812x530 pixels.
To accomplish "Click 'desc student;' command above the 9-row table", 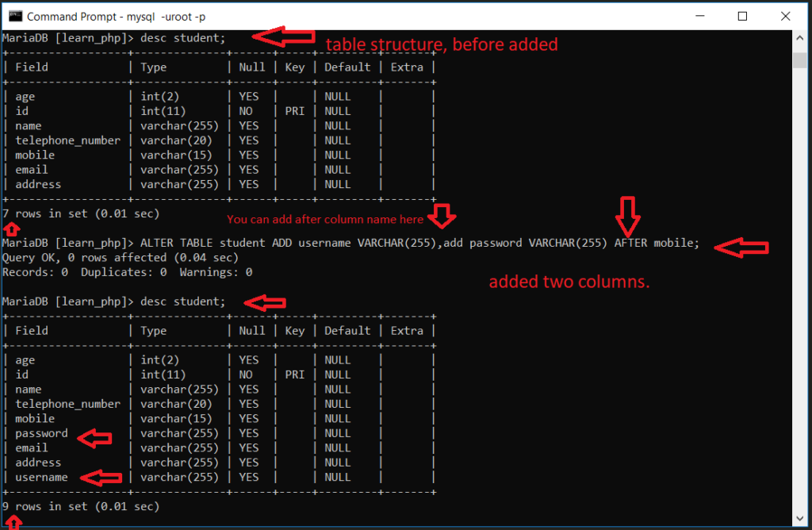I will [x=183, y=301].
